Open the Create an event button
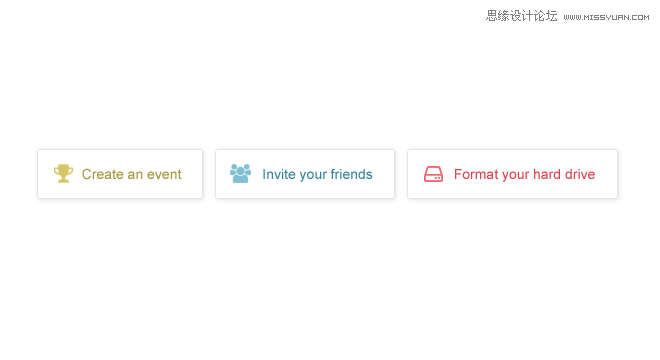The image size is (660, 360). pyautogui.click(x=120, y=174)
